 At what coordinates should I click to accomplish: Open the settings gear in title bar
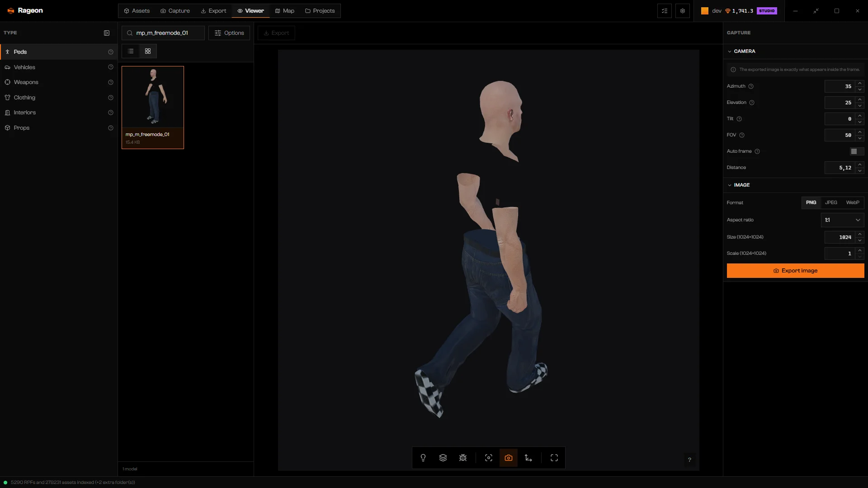point(683,11)
